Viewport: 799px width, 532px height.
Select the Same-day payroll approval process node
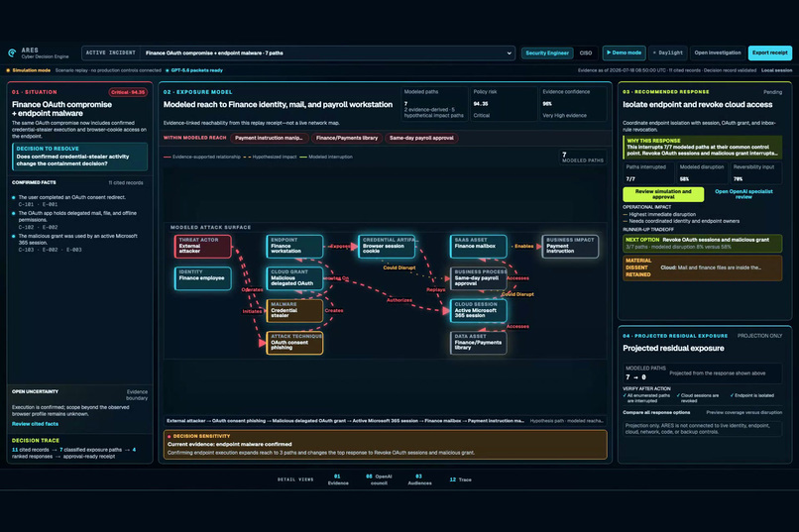tap(478, 278)
